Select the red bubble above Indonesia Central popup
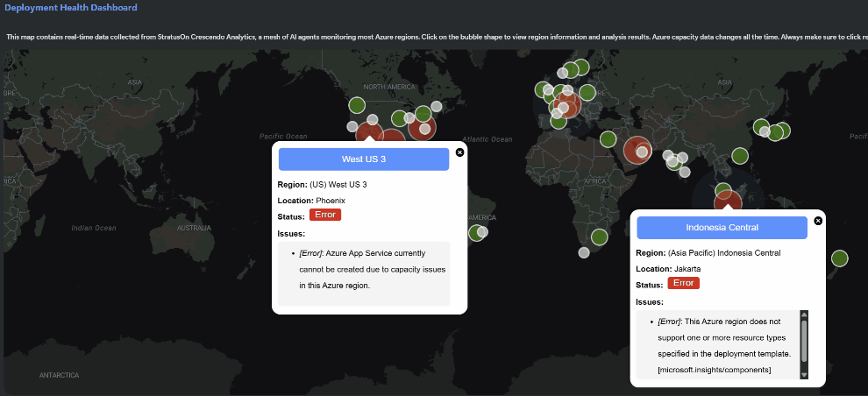The width and height of the screenshot is (868, 396). click(x=727, y=202)
